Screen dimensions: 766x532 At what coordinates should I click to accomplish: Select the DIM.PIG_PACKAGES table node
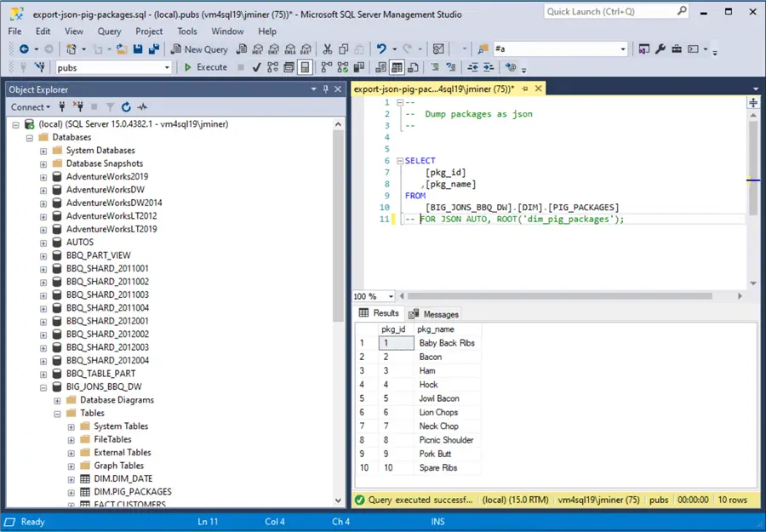tap(133, 491)
